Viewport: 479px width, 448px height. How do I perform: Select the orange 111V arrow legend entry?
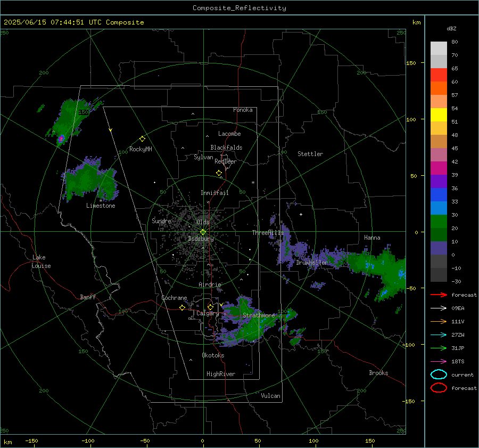[439, 321]
